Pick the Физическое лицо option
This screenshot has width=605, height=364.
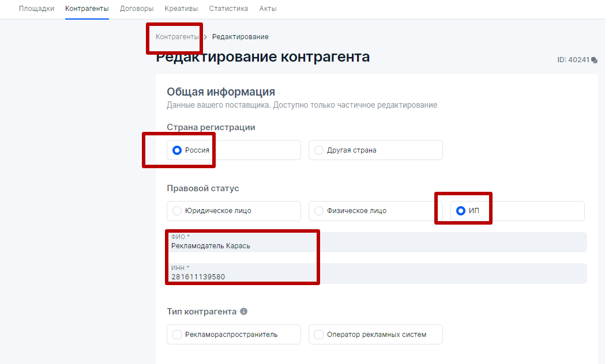[319, 211]
